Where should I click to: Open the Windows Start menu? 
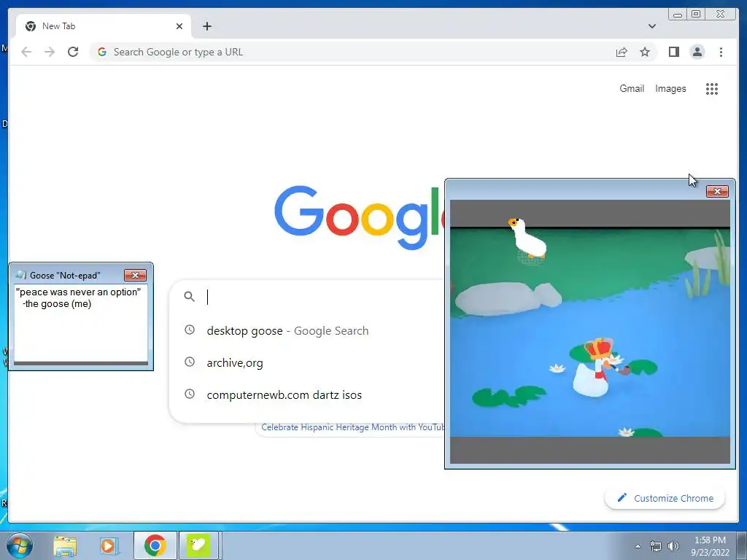(20, 545)
